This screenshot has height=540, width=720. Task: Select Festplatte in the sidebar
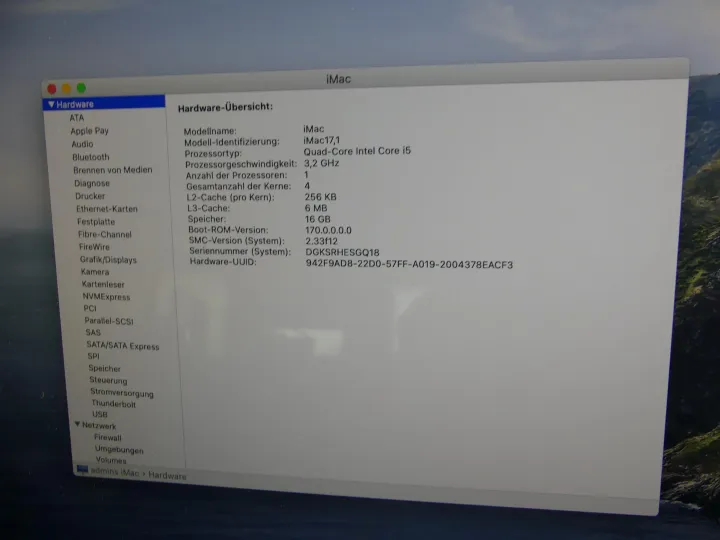[96, 222]
